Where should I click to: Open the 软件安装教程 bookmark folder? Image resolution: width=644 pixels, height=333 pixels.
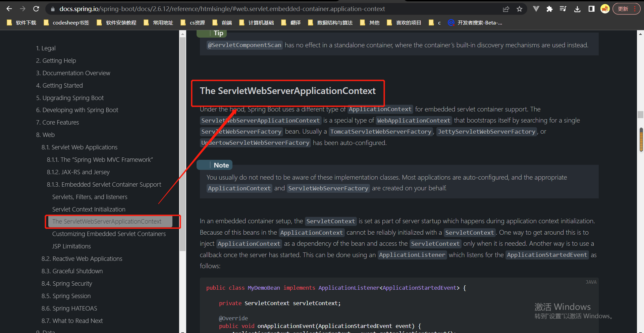tap(116, 22)
